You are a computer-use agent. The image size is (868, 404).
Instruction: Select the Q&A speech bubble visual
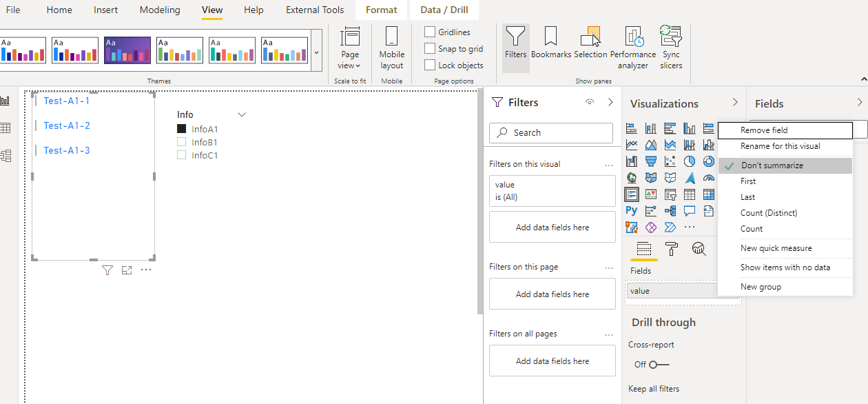click(x=690, y=211)
